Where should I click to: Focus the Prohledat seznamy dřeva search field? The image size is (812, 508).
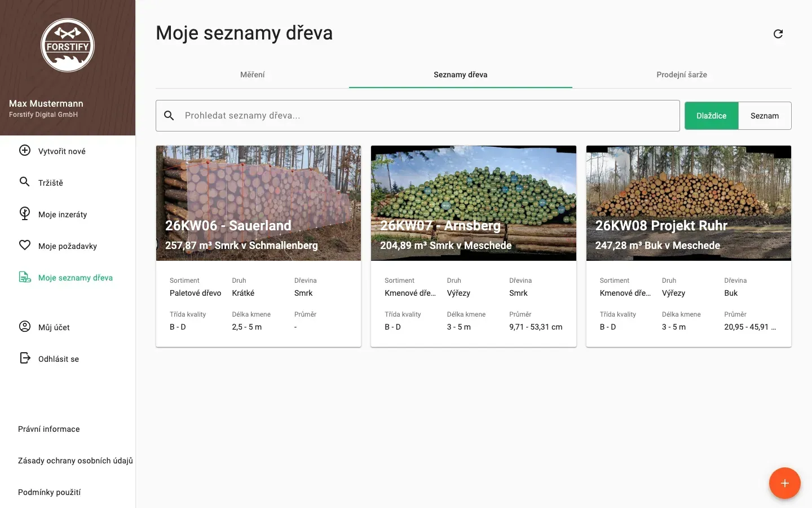[x=418, y=116]
